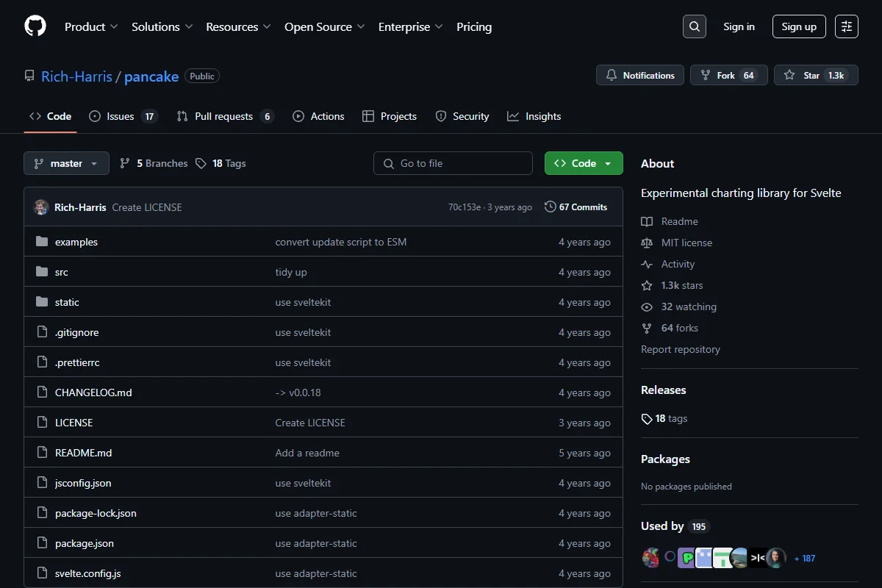Open the MIT license link

686,243
